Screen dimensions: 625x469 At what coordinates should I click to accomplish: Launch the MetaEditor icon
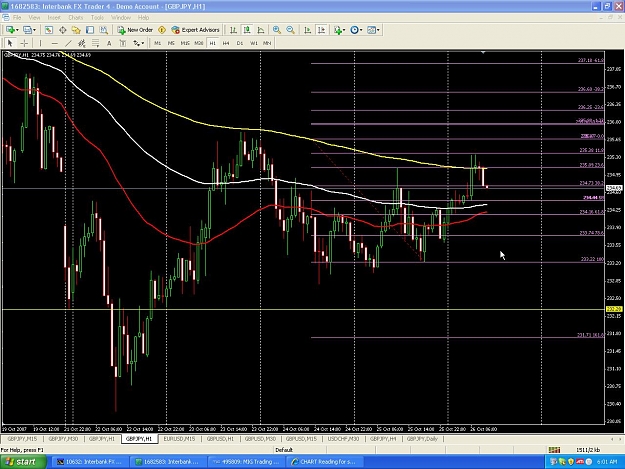click(x=162, y=30)
